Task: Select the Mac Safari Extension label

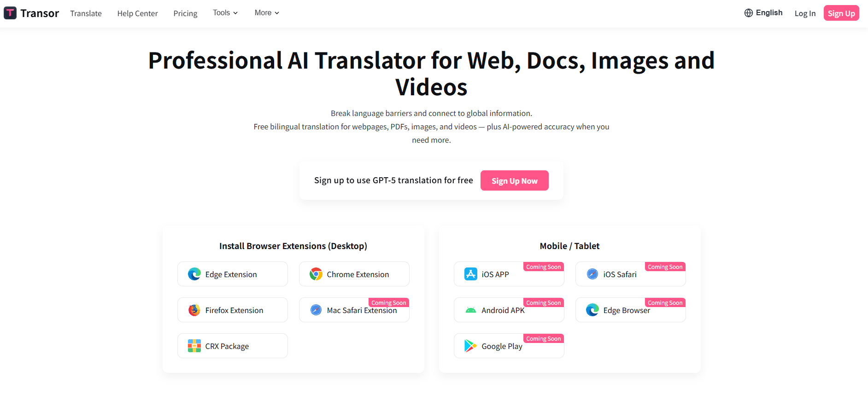Action: coord(362,310)
